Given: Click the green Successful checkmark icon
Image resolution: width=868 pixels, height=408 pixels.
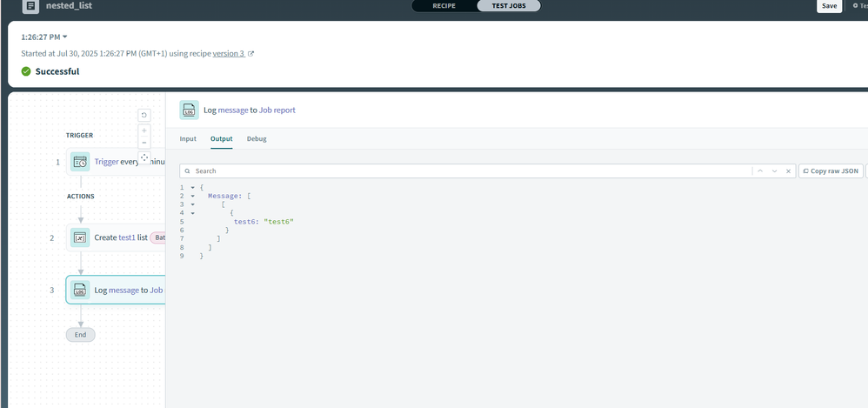Looking at the screenshot, I should (26, 71).
